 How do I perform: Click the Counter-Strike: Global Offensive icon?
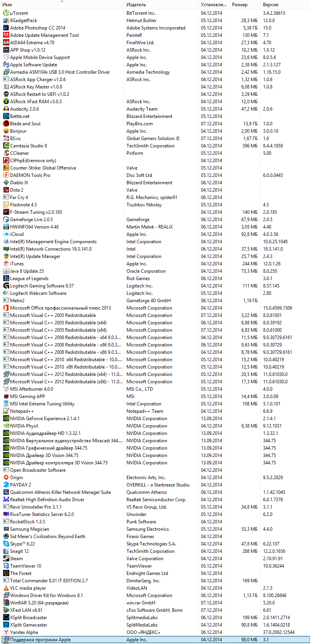(6, 168)
